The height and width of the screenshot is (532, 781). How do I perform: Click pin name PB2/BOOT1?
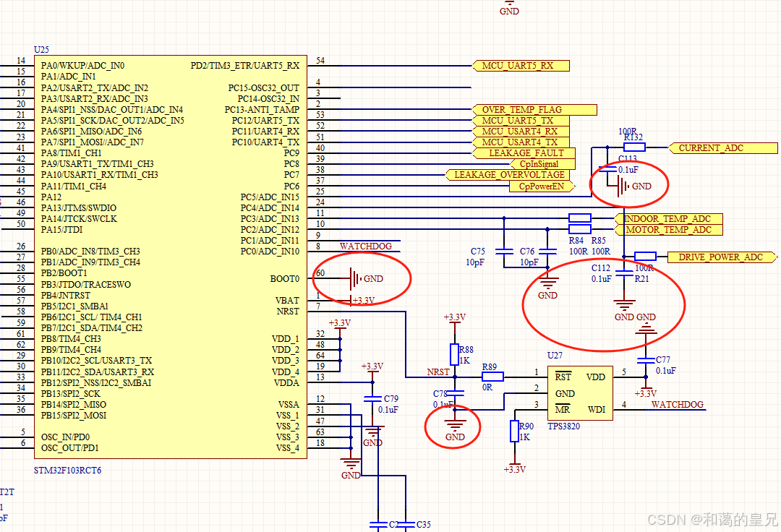(x=64, y=273)
